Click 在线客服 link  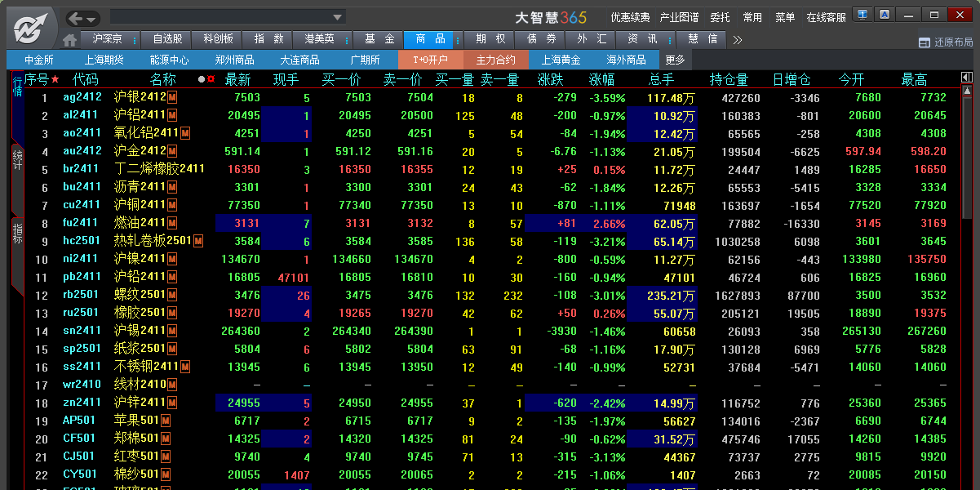pyautogui.click(x=826, y=17)
